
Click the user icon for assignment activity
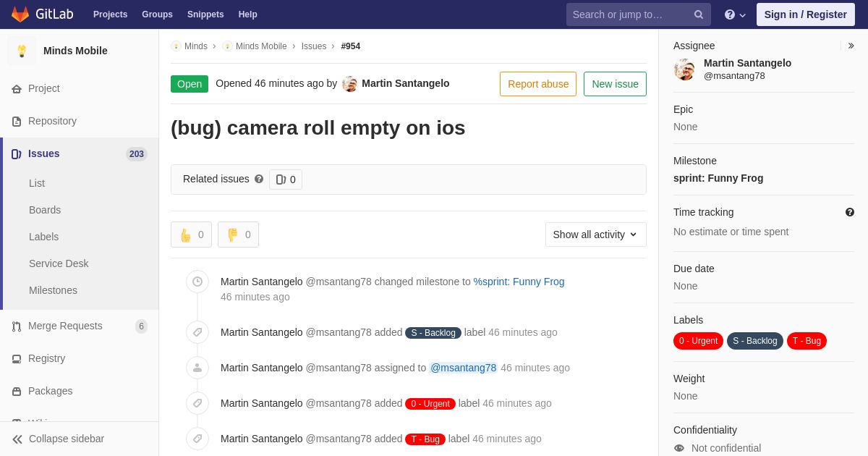click(x=197, y=368)
